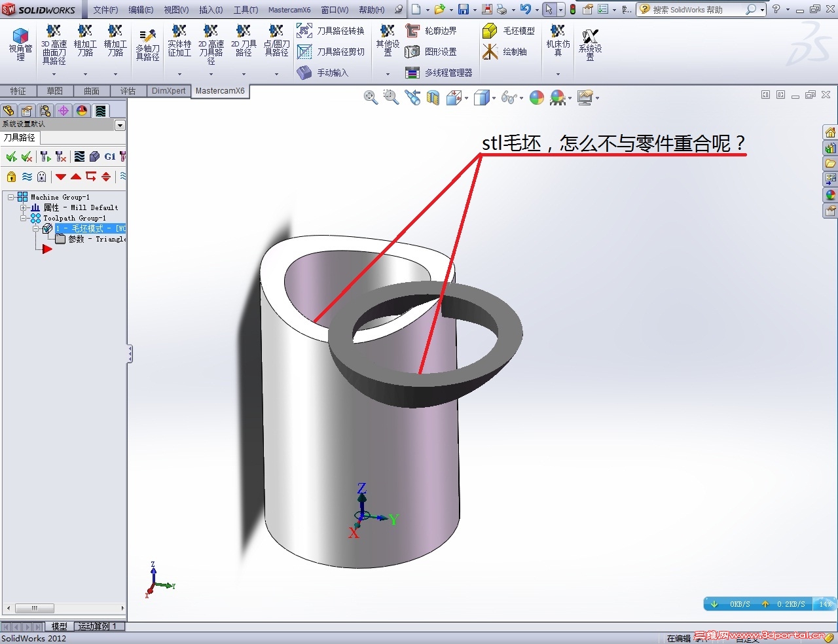838x644 pixels.
Task: Switch to the 草图 command tab
Action: tap(55, 91)
